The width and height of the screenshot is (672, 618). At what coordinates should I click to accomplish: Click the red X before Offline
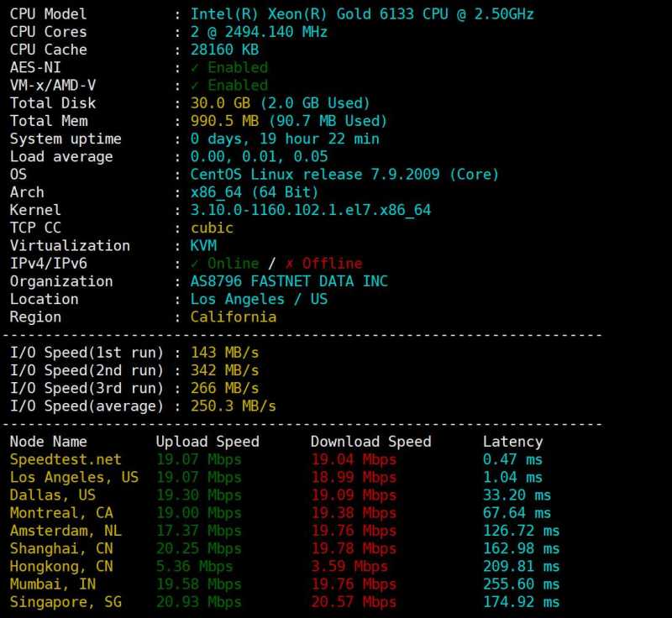click(x=290, y=264)
